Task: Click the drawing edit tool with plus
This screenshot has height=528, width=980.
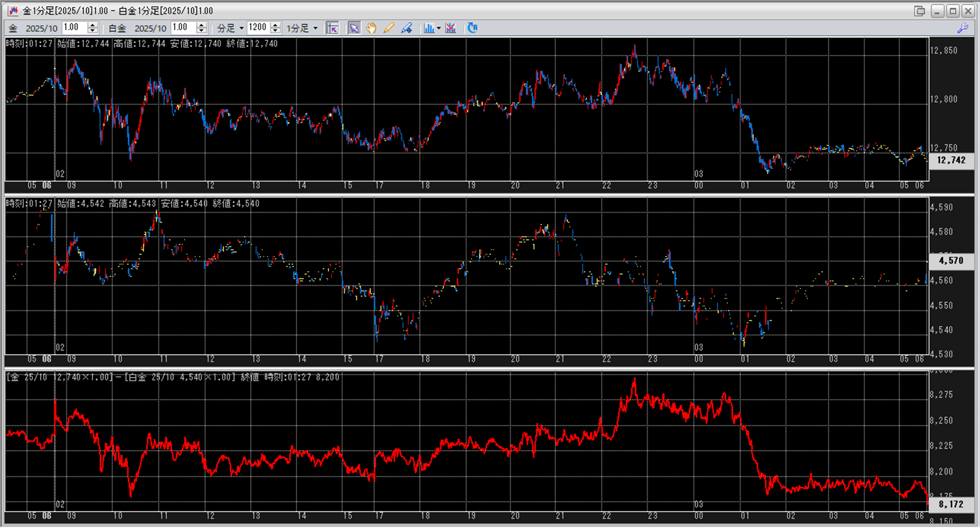Action: coord(406,28)
